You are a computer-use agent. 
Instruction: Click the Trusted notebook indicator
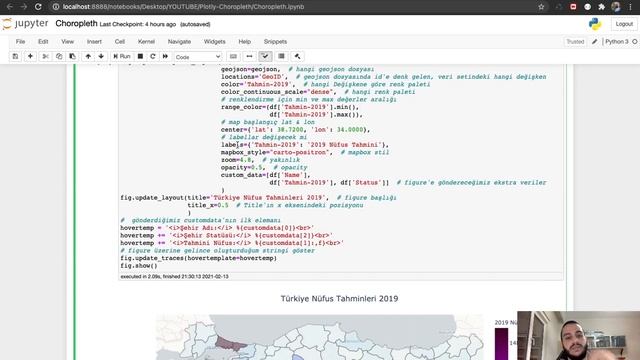tap(575, 42)
